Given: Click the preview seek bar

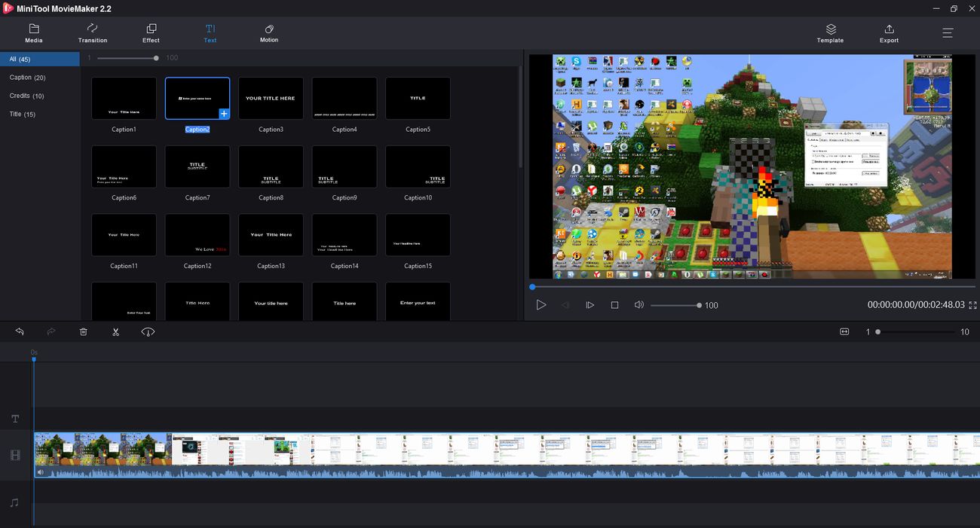Looking at the screenshot, I should click(x=752, y=287).
